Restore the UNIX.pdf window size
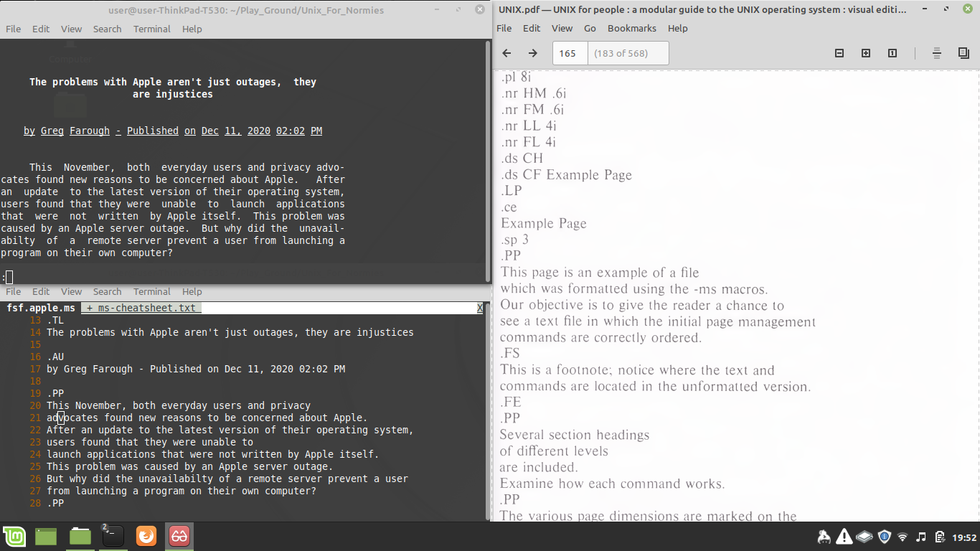Image resolution: width=980 pixels, height=551 pixels. pyautogui.click(x=946, y=9)
